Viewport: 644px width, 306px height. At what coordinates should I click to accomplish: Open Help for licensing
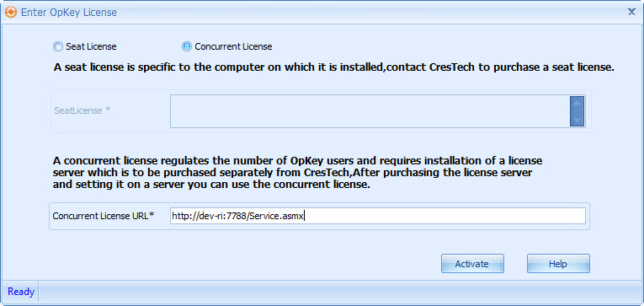[x=558, y=264]
